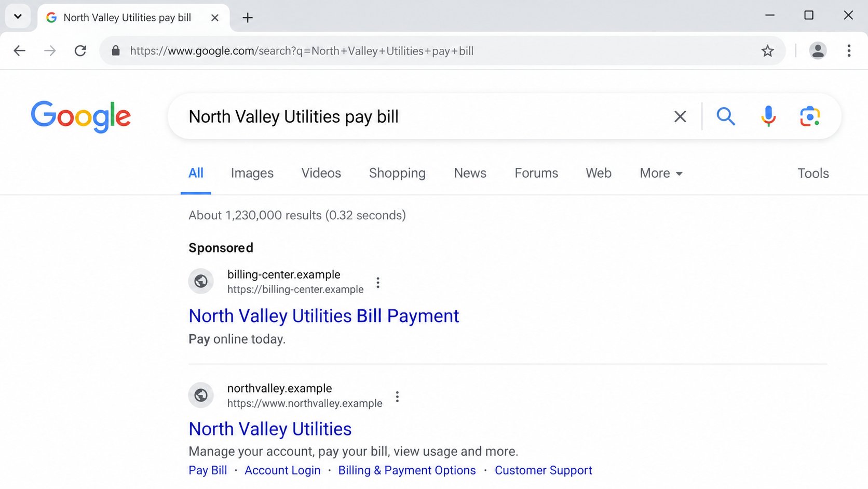Screen dimensions: 868x489
Task: Start voice search with microphone icon
Action: [x=768, y=116]
